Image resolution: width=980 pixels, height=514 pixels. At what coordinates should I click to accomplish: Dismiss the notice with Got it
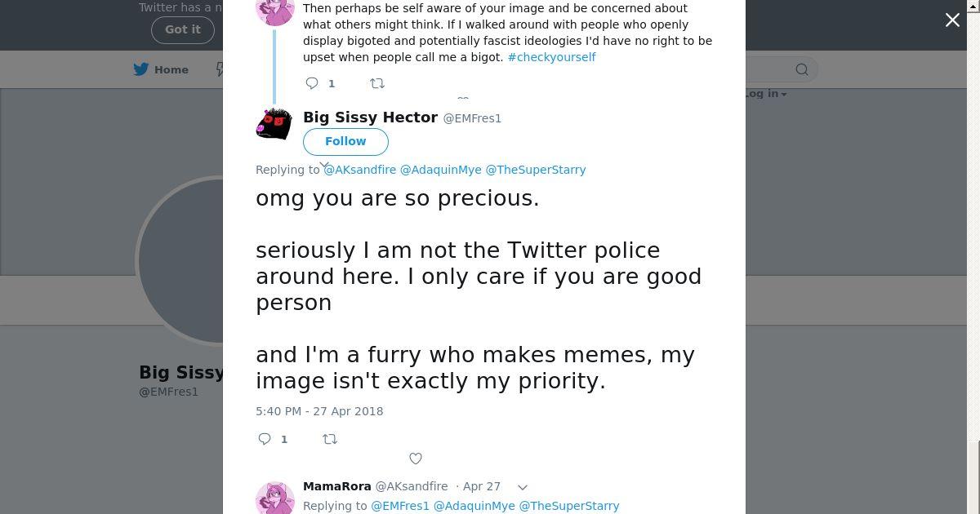click(182, 29)
